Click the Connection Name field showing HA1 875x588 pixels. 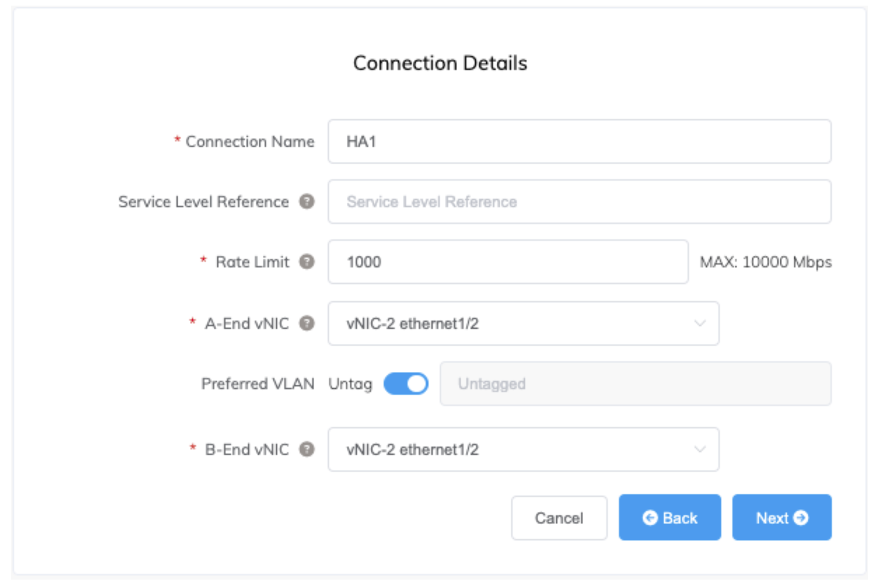(579, 142)
